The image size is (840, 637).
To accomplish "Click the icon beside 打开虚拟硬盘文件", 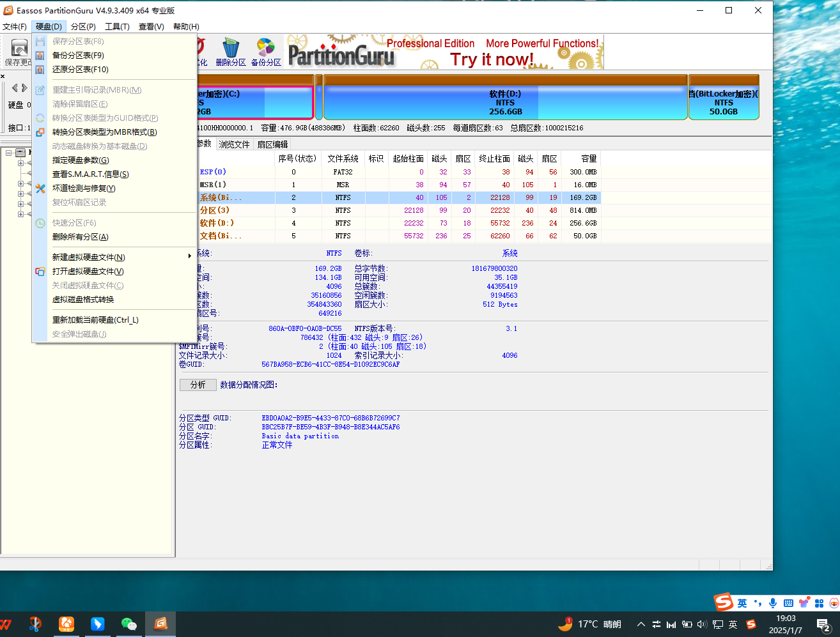I will tap(40, 272).
